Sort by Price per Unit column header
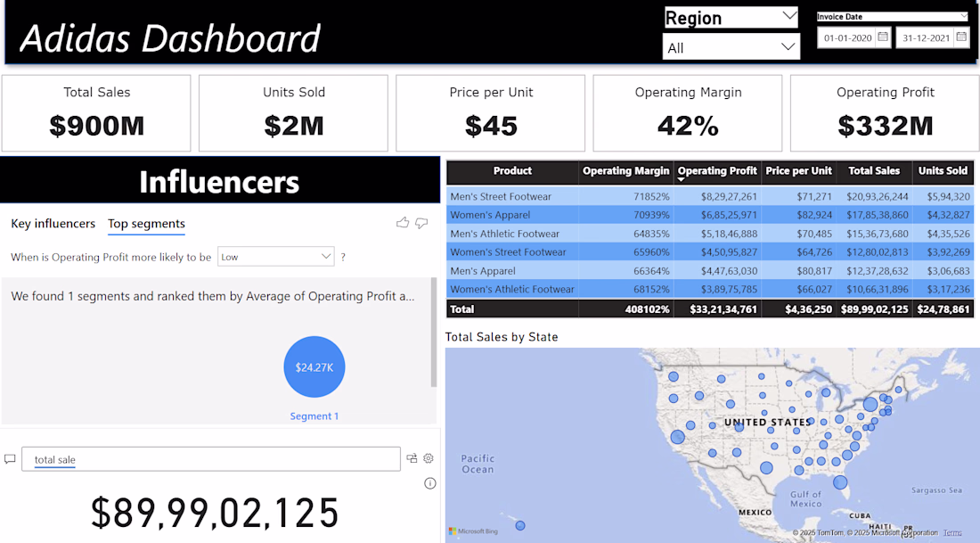Screen dimensions: 980x543 pyautogui.click(x=798, y=171)
